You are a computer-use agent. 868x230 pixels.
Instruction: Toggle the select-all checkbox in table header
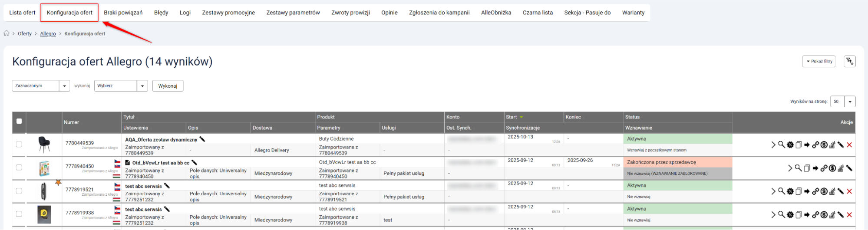click(x=19, y=121)
